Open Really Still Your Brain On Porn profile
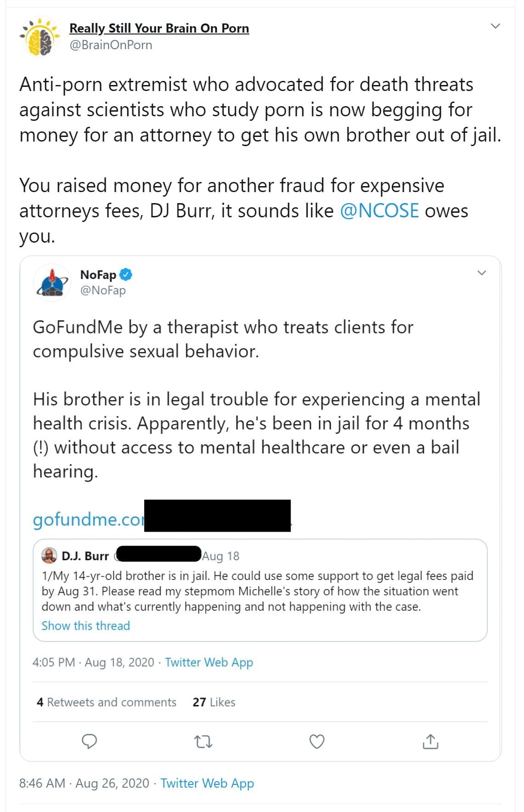524x812 pixels. (159, 28)
